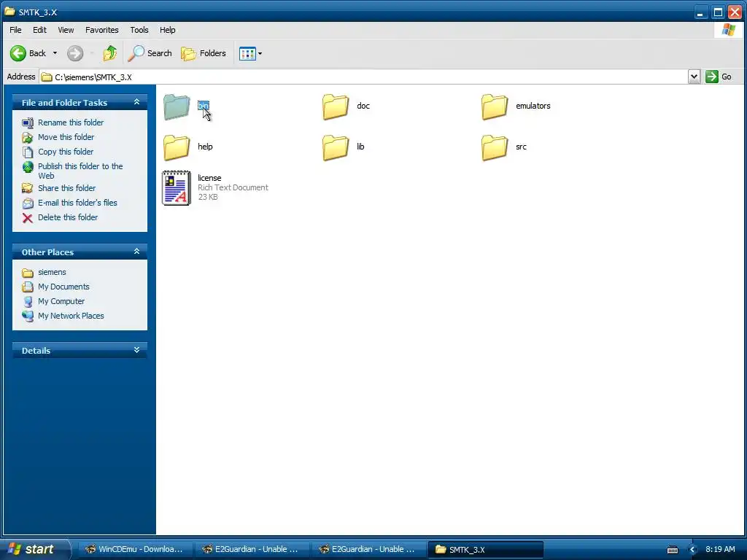747x560 pixels.
Task: Select the doc folder icon
Action: click(x=336, y=106)
